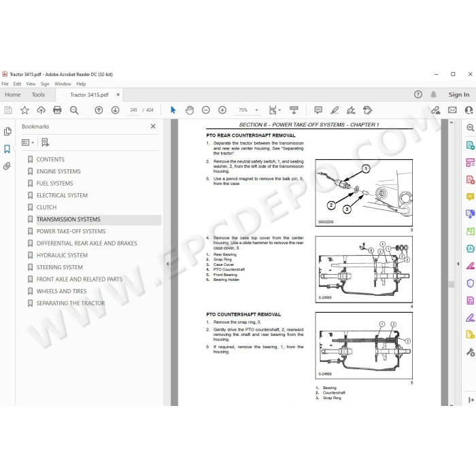This screenshot has height=476, width=476.
Task: Open the Sign menu
Action: coord(45,84)
